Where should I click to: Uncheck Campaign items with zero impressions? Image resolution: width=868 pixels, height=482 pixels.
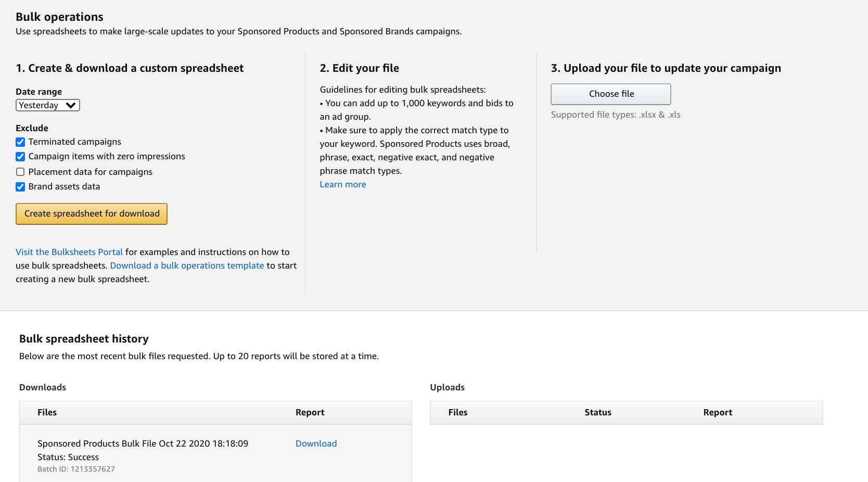[x=20, y=157]
